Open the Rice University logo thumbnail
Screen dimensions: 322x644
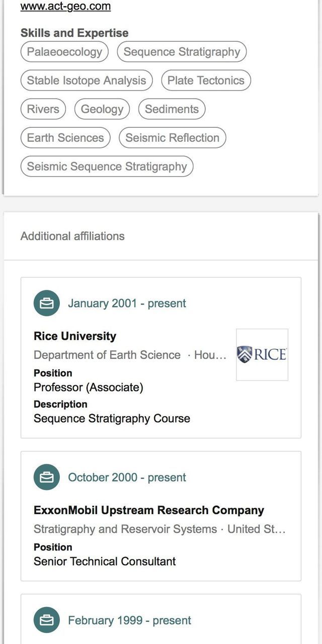[x=262, y=355]
